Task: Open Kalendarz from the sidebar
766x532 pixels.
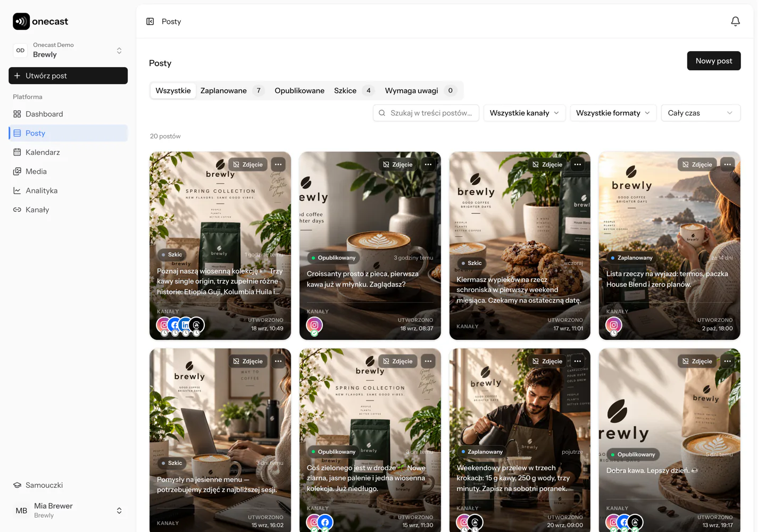Action: 68,152
